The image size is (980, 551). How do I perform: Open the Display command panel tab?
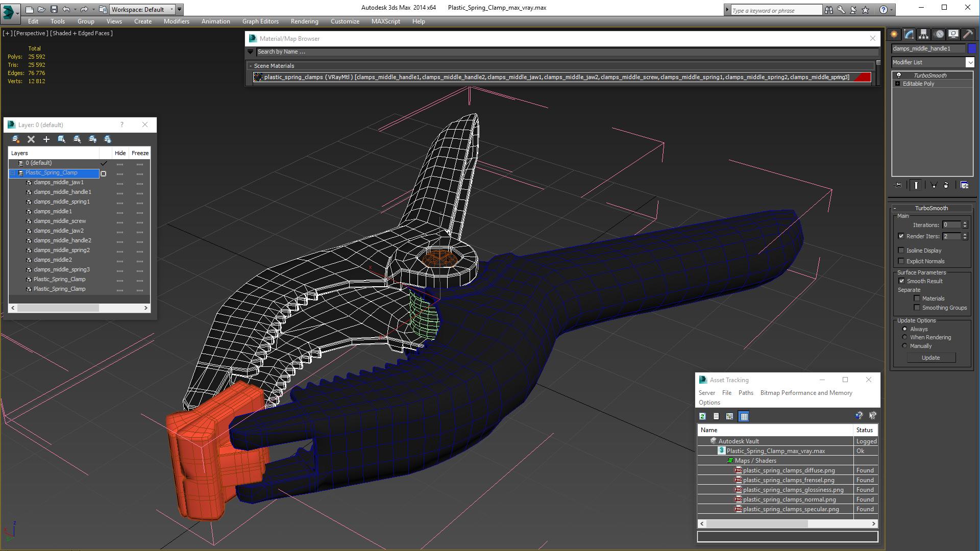tap(953, 34)
